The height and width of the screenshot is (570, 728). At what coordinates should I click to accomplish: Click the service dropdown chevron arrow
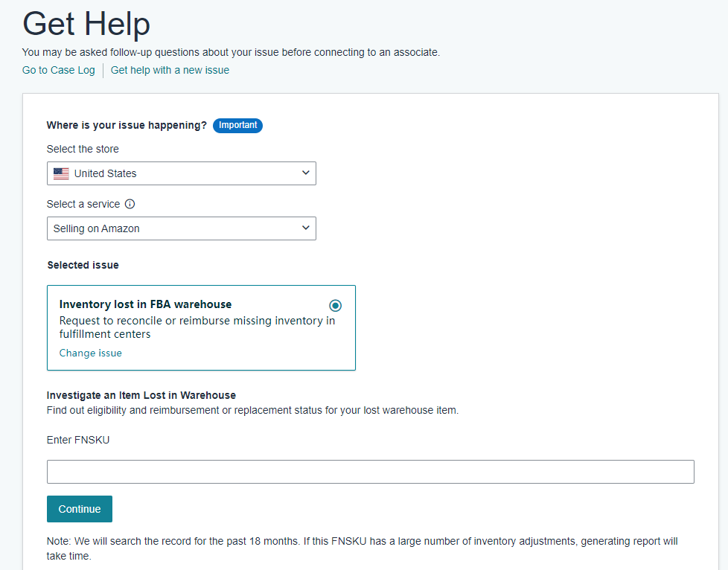point(305,228)
